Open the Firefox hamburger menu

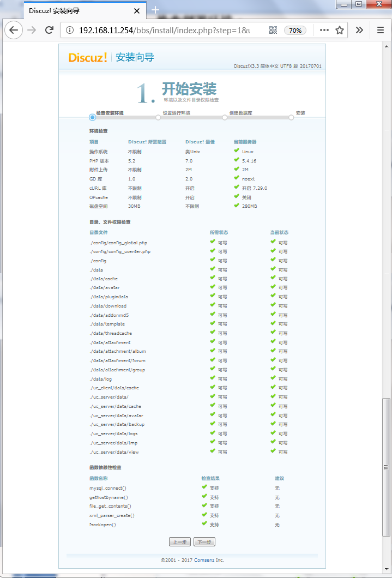pos(381,30)
